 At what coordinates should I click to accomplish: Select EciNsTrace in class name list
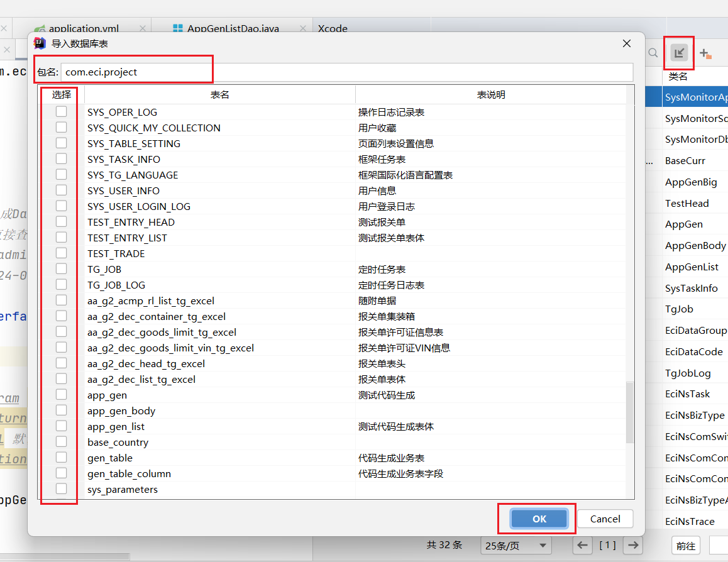[x=690, y=522]
